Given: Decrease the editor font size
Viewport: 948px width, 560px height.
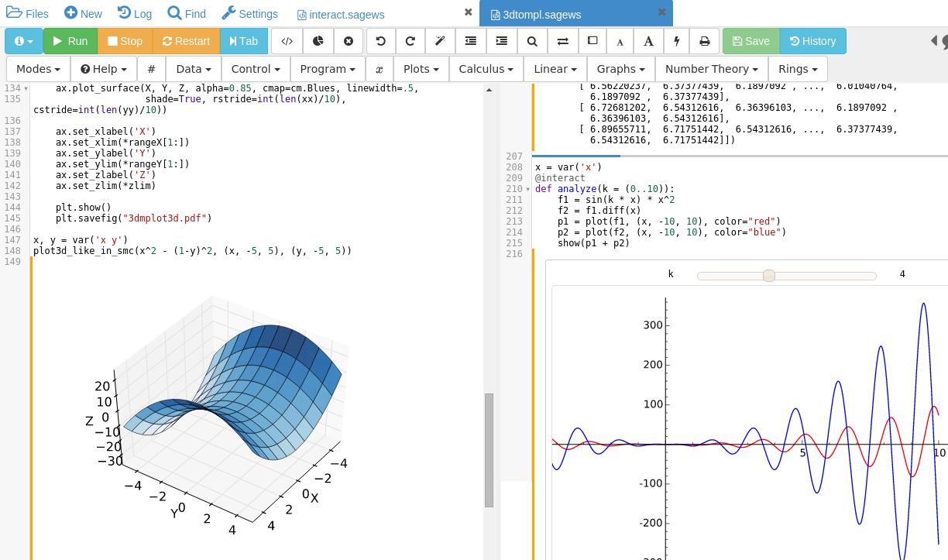Looking at the screenshot, I should 620,41.
